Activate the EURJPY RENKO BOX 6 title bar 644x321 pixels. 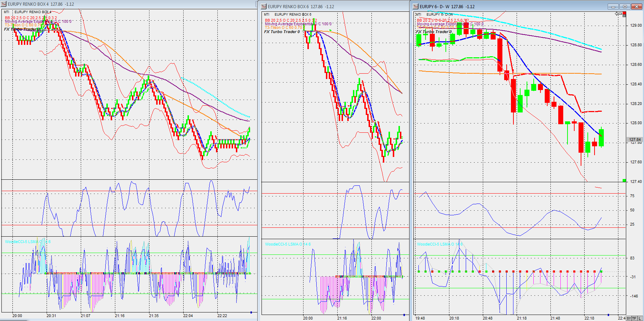[301, 6]
